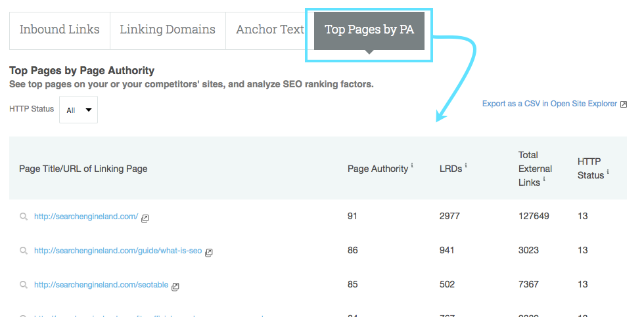This screenshot has width=644, height=317.
Task: Click the magnifier icon beside the what-is-seo URL
Action: 23,251
